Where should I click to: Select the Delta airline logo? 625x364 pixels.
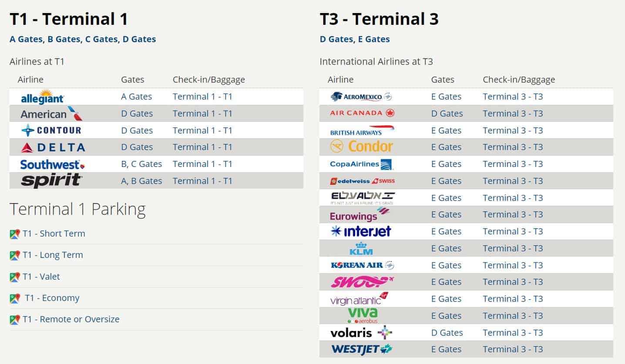[x=53, y=147]
